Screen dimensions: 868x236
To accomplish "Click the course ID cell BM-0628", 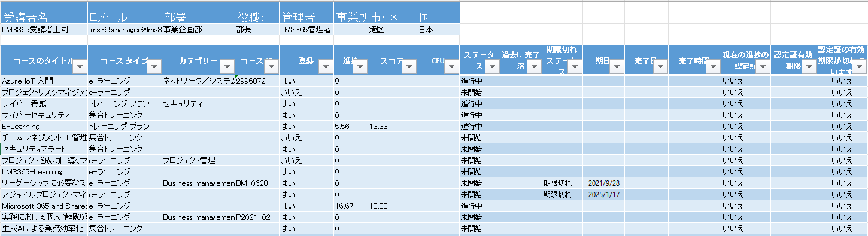I will 257,183.
